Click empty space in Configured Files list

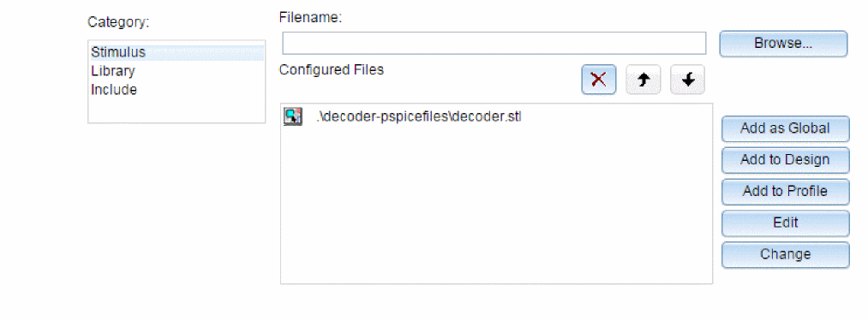(x=496, y=211)
